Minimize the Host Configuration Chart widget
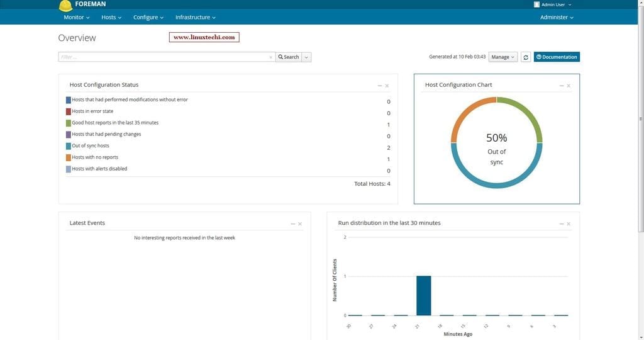 click(562, 86)
